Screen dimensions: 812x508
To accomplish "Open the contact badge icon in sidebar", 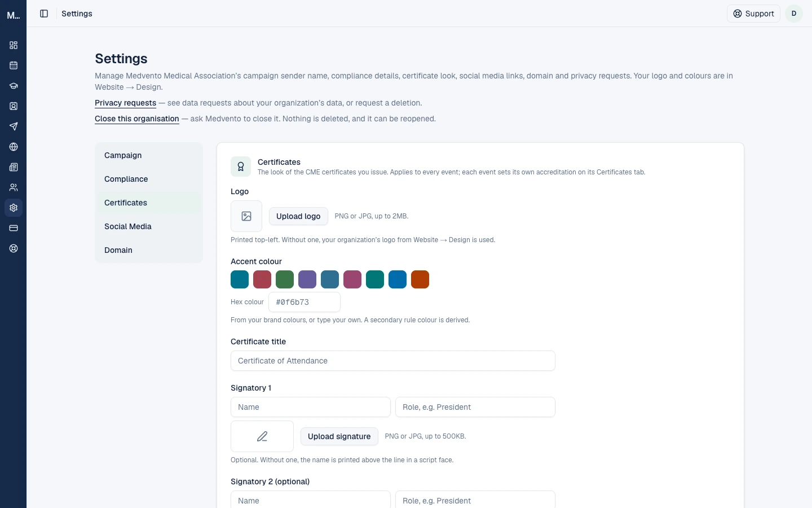I will (x=14, y=106).
